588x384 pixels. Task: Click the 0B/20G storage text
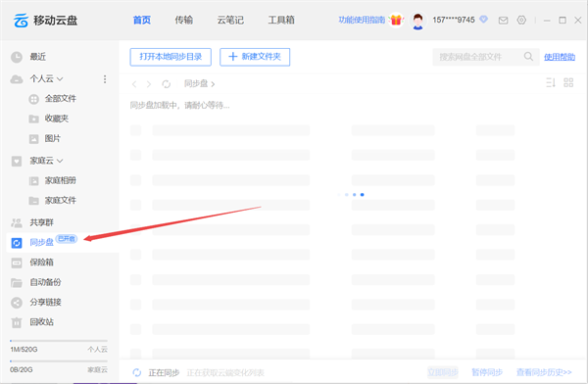[x=22, y=369]
